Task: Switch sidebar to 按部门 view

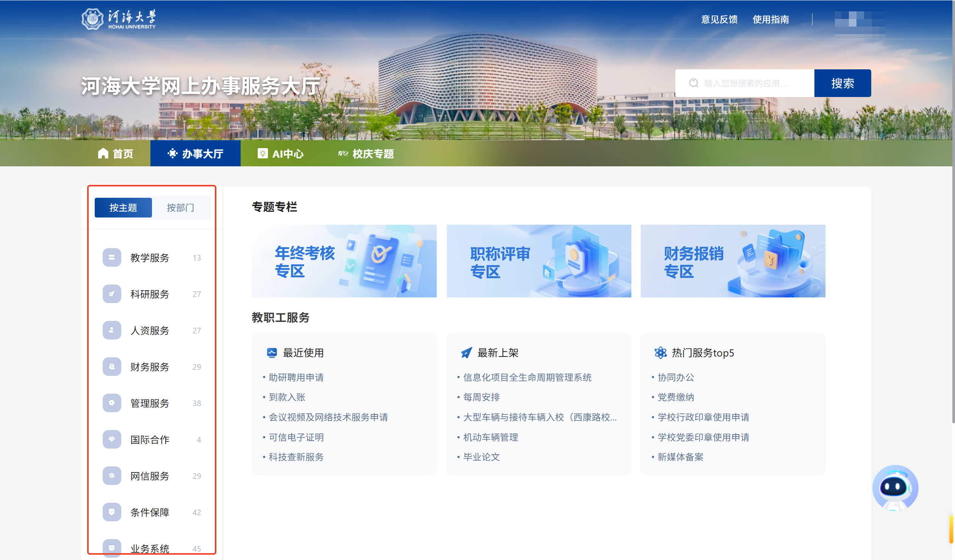Action: [x=180, y=208]
